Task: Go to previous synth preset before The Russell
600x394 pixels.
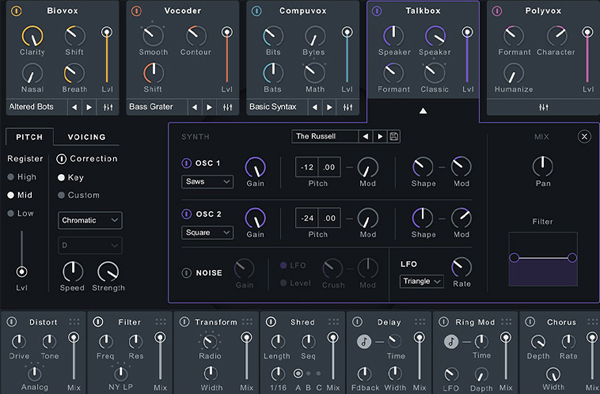Action: pos(365,137)
